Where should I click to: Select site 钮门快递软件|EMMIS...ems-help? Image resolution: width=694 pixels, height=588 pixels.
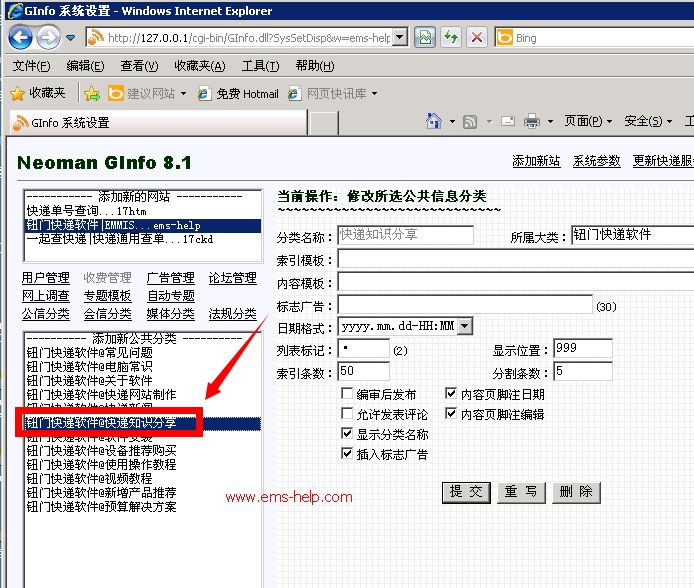(143, 225)
